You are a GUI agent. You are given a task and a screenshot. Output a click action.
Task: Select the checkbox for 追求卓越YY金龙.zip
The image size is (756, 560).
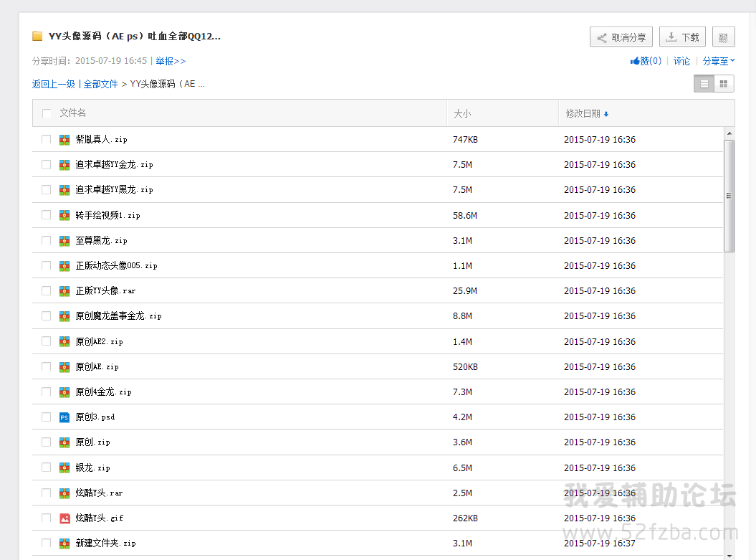[47, 164]
